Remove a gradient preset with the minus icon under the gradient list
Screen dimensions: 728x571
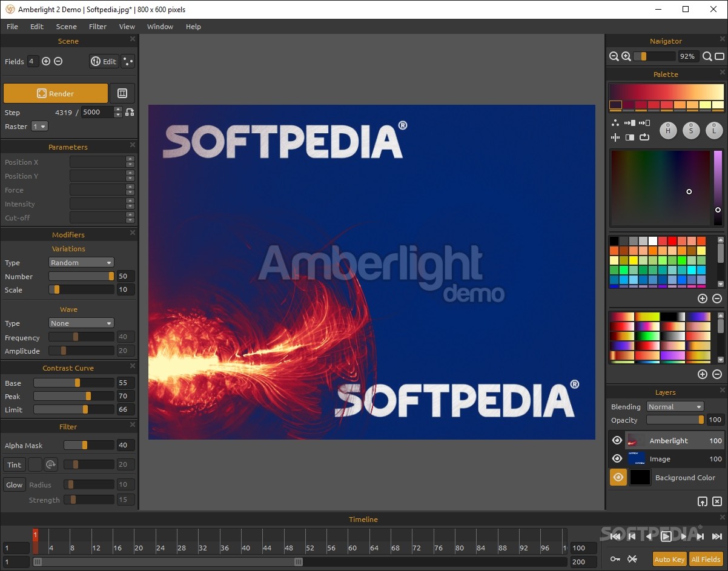pos(717,374)
